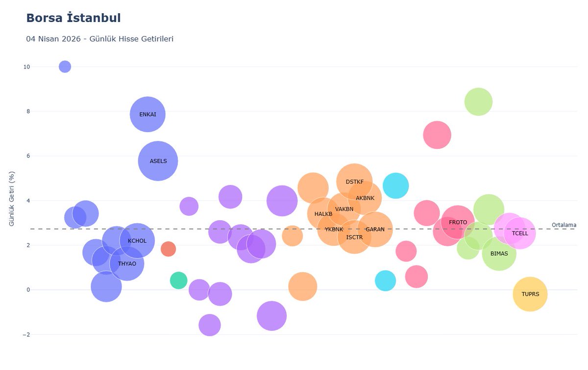
Task: Click the TCELL magenta bubble
Action: pyautogui.click(x=520, y=233)
